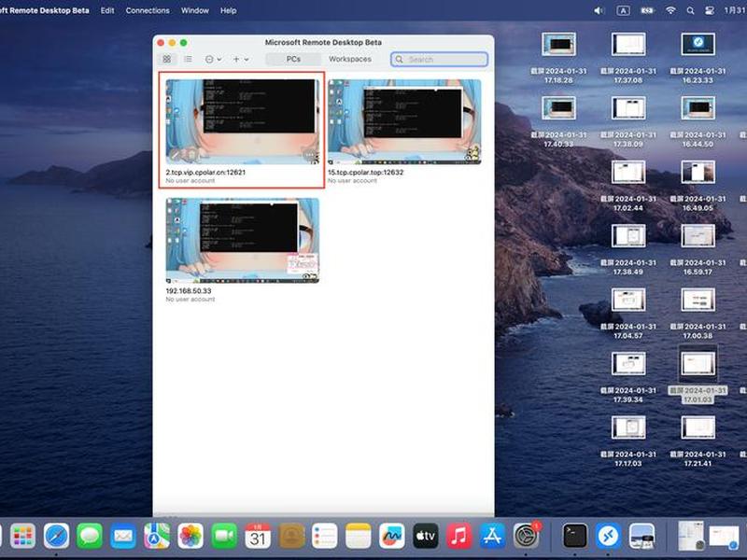Select desktop screenshot 2024-01-31 17.40.33

pyautogui.click(x=558, y=108)
